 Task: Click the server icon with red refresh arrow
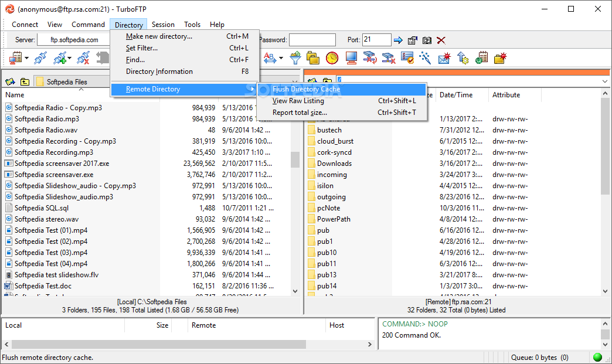tap(370, 58)
